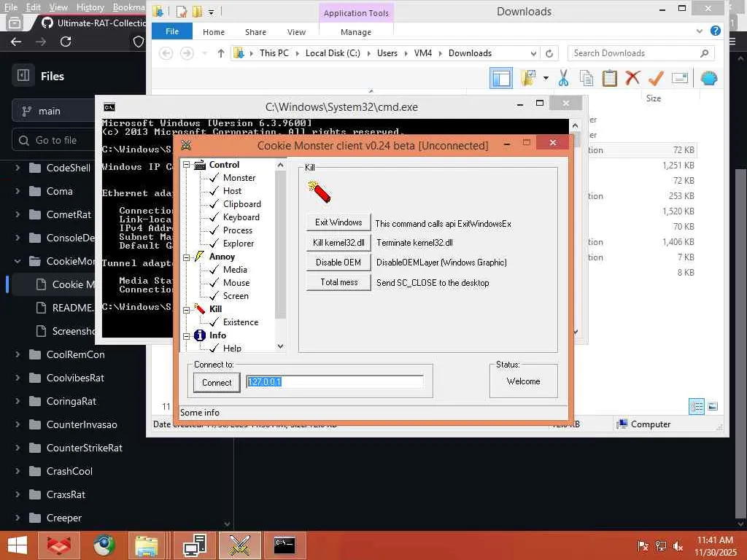Open the Explorer Help question mark

pyautogui.click(x=715, y=31)
